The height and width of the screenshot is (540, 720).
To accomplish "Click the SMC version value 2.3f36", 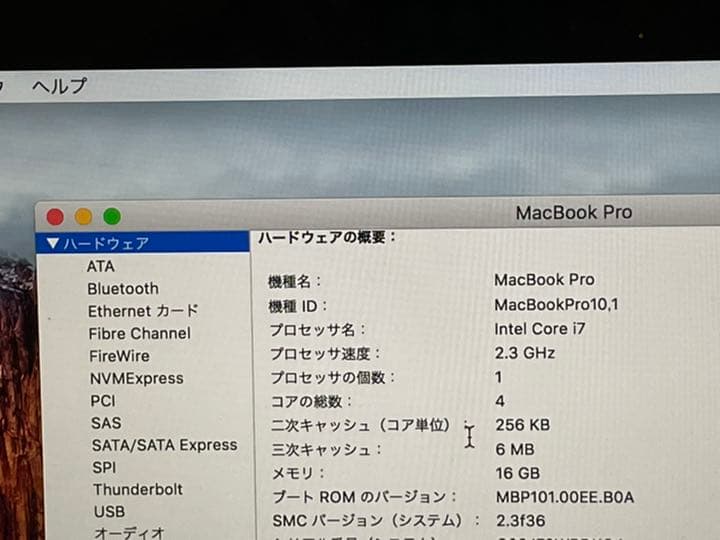I will point(521,521).
